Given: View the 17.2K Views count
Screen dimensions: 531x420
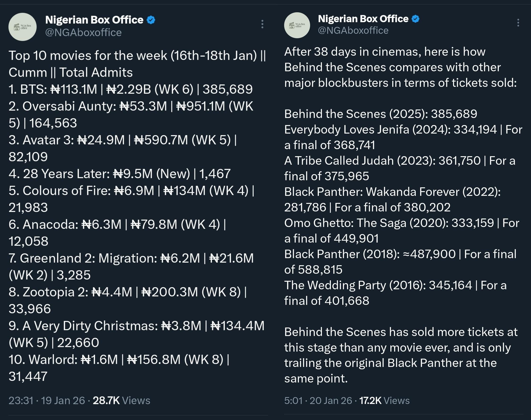Looking at the screenshot, I should (x=384, y=401).
